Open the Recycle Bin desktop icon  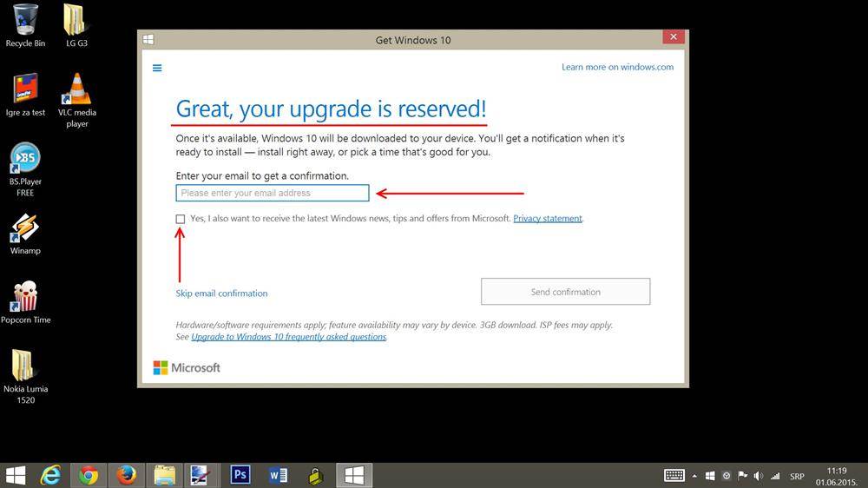coord(25,20)
